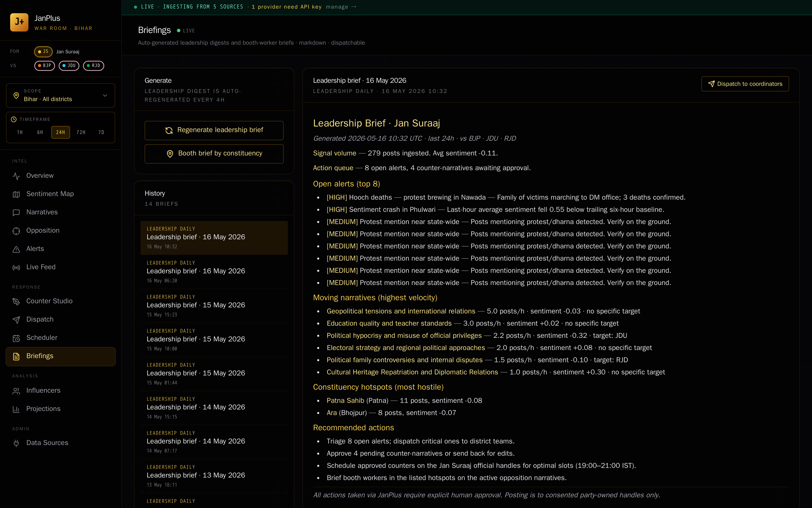
Task: Click the Overview pulse icon
Action: [x=16, y=176]
